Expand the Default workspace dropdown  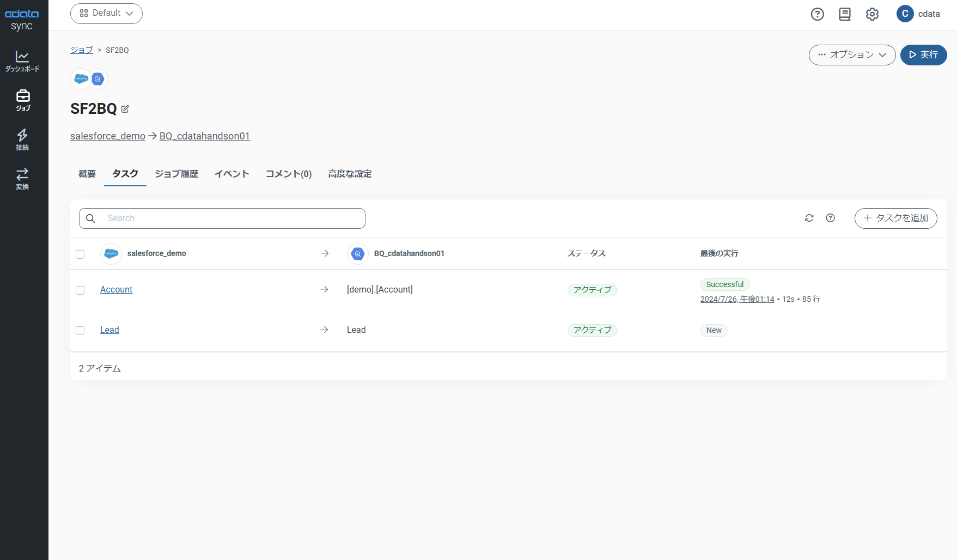(x=106, y=13)
